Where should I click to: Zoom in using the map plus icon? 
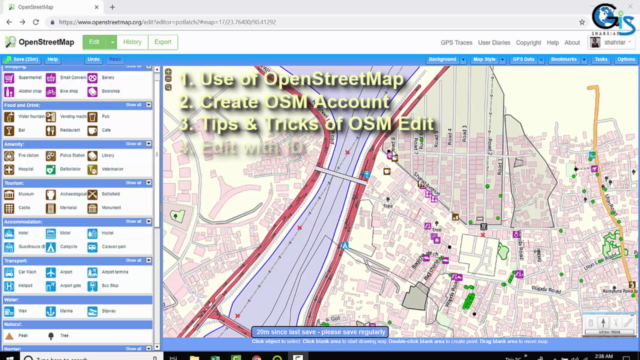168,72
